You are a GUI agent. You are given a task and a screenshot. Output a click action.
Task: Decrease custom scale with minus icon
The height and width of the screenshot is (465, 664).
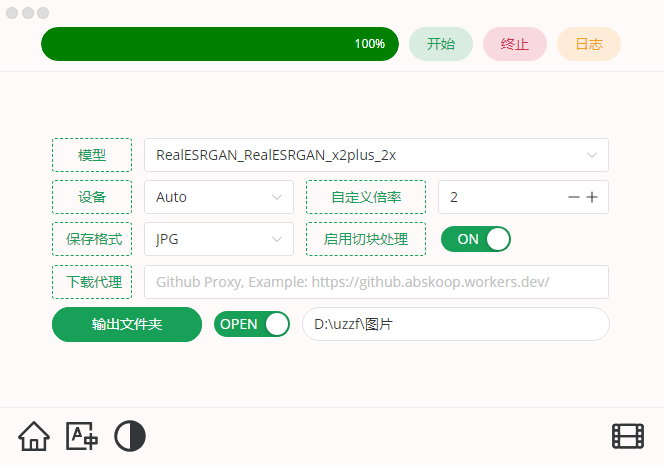coord(573,197)
